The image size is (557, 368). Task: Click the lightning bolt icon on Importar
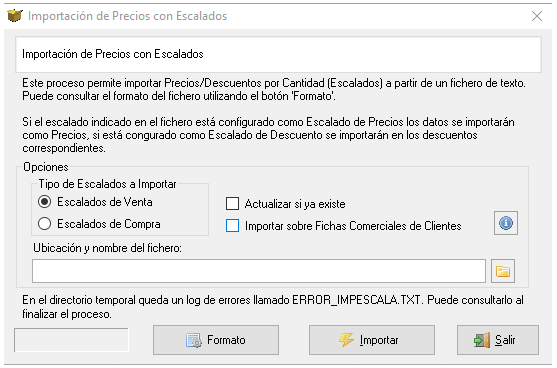346,340
